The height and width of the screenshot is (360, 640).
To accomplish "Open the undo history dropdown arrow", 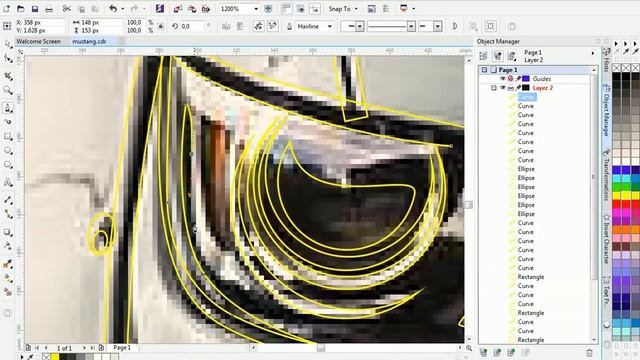I will tap(122, 9).
